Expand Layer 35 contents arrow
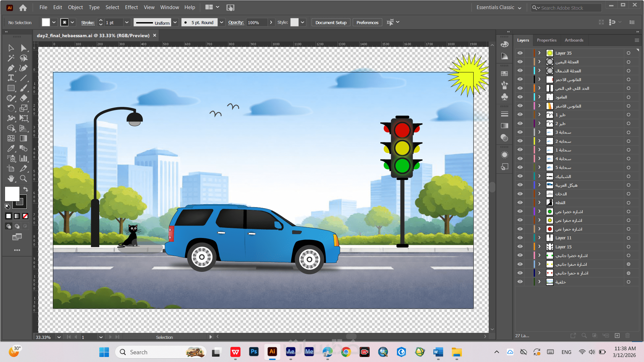The image size is (644, 362). [539, 53]
